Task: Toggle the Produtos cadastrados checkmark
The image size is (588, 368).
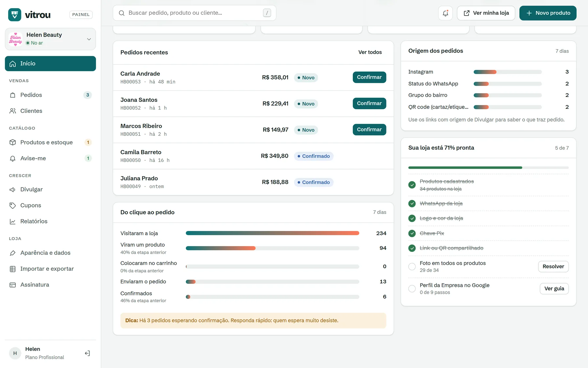Action: pyautogui.click(x=412, y=185)
